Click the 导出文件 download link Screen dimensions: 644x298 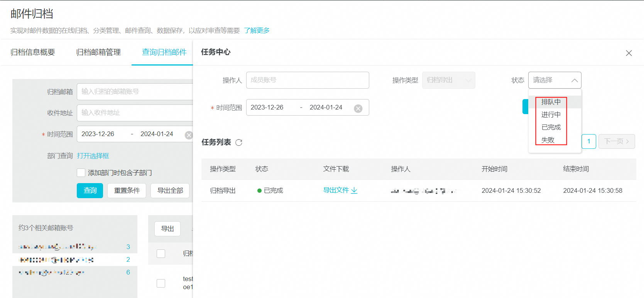pos(340,190)
